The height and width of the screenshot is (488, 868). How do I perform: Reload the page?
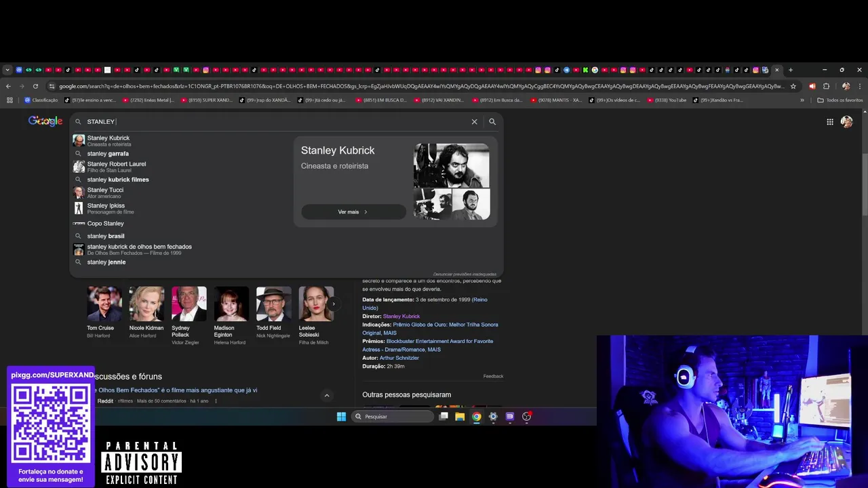coord(35,86)
